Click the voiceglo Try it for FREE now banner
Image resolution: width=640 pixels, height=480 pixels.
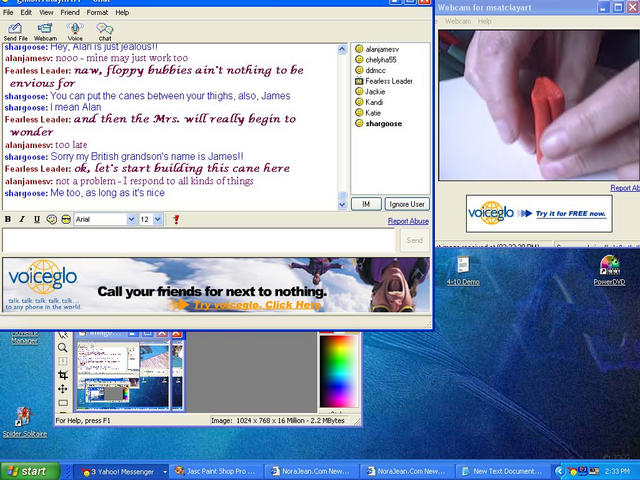539,213
